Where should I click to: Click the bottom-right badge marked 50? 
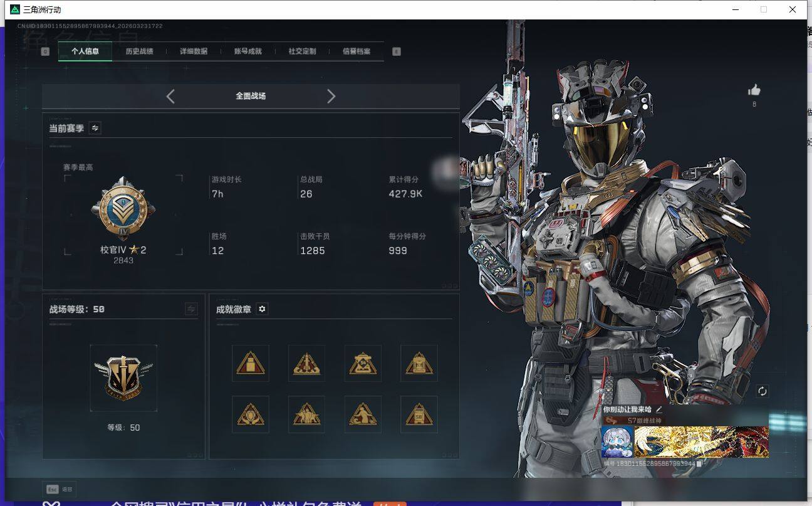click(x=419, y=414)
